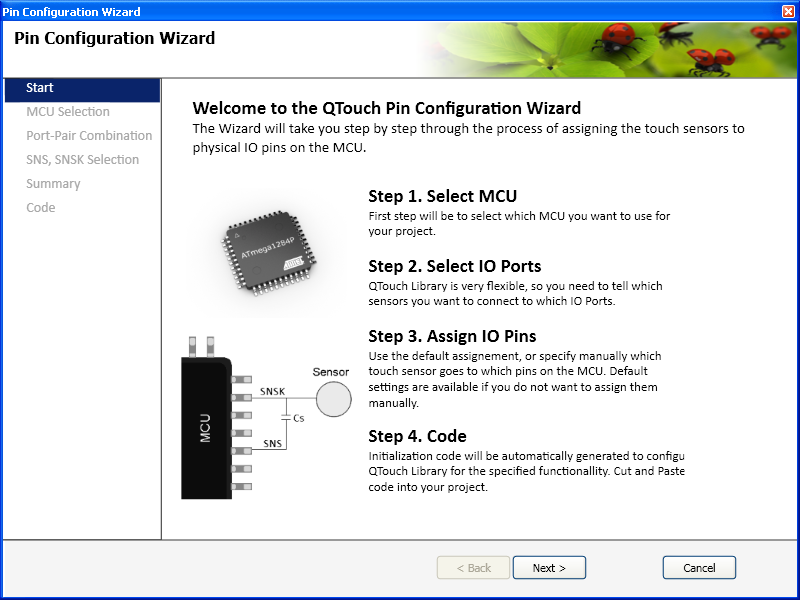Click the ATmega1284P chip image
This screenshot has height=600, width=800.
click(x=269, y=253)
